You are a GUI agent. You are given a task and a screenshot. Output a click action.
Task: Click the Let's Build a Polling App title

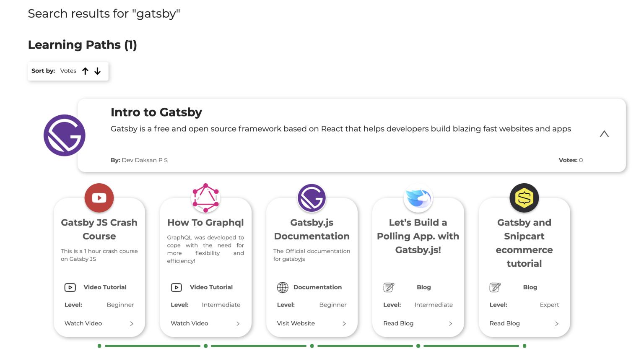(418, 236)
